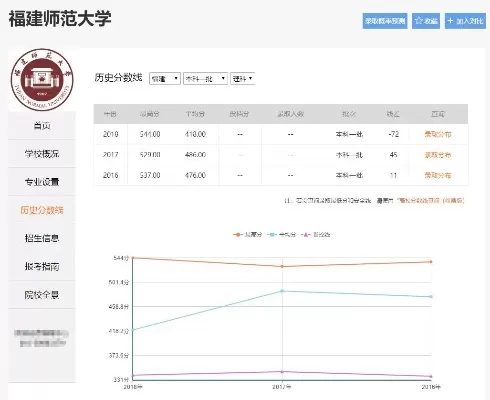Click the university logo emblem
Viewport: 490px width, 400px height.
point(42,79)
